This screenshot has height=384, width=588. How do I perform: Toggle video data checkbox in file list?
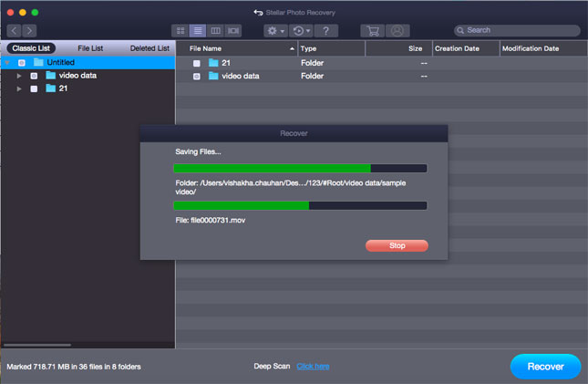[197, 77]
